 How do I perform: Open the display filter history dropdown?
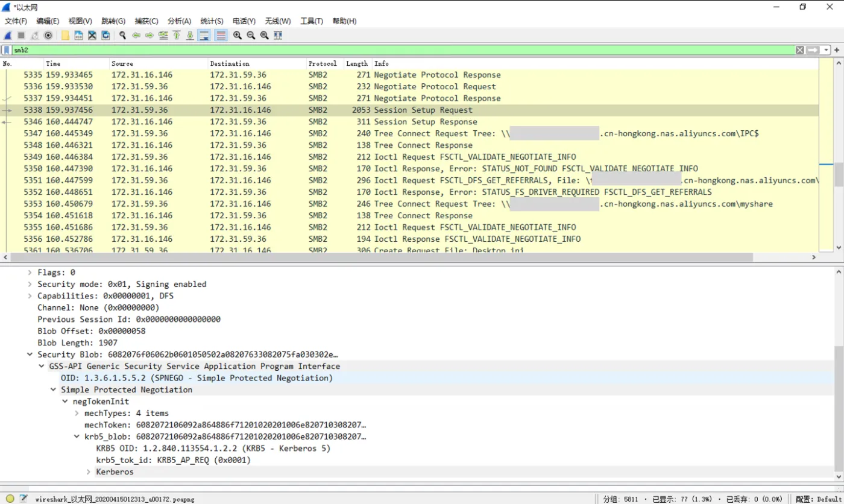click(827, 50)
